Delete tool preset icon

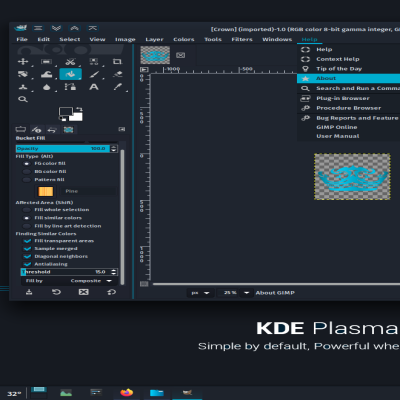click(x=83, y=292)
